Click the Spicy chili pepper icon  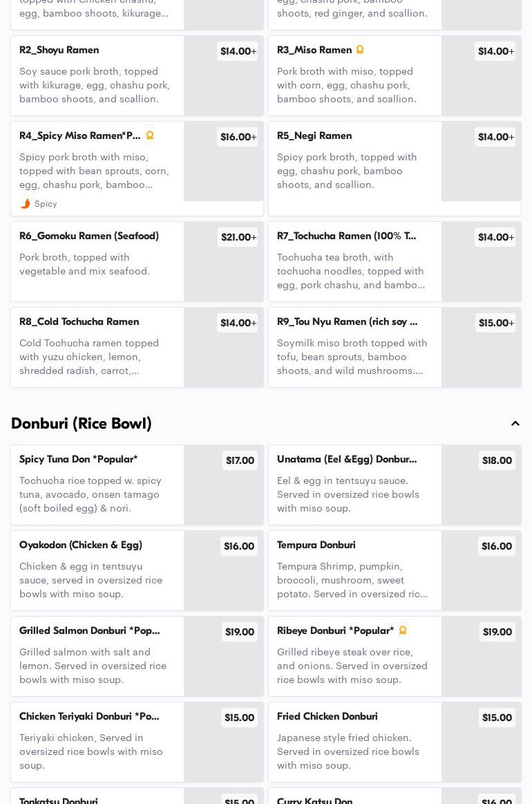point(25,203)
